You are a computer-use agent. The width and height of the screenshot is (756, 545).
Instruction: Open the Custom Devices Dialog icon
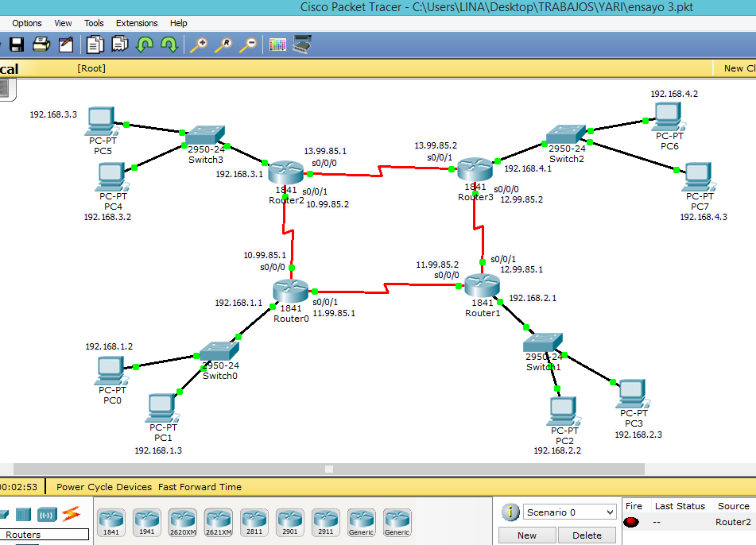(302, 44)
